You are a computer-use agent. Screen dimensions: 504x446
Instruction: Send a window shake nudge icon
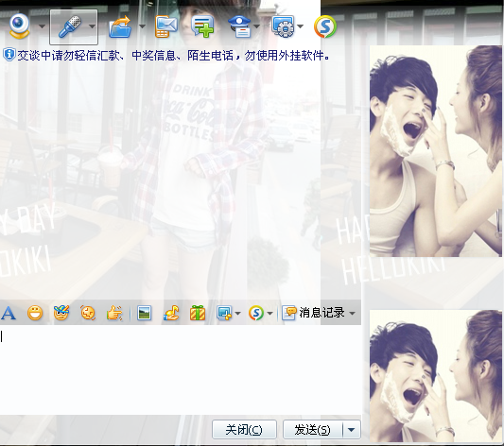88,313
